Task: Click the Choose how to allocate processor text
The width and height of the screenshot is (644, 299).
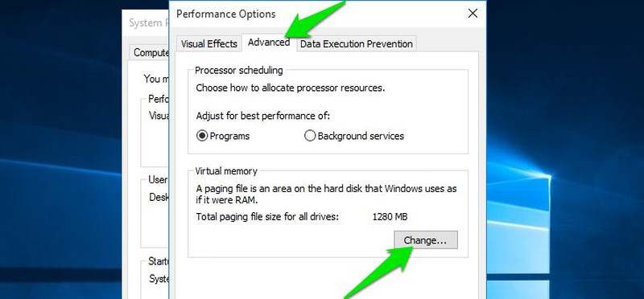Action: pos(291,88)
